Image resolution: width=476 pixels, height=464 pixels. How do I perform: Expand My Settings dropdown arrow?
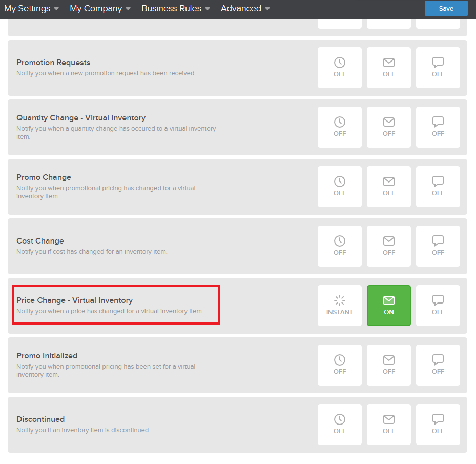tap(56, 9)
